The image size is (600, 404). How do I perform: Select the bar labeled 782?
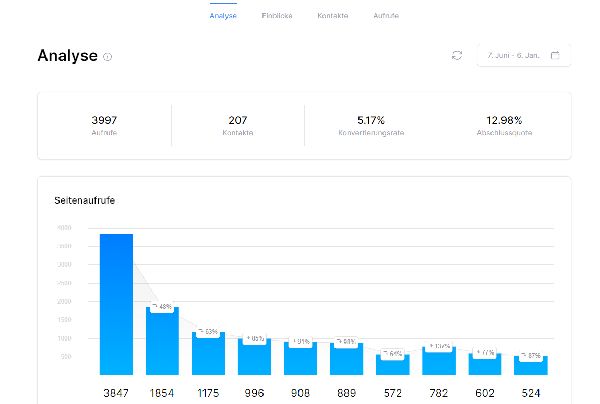pyautogui.click(x=439, y=362)
